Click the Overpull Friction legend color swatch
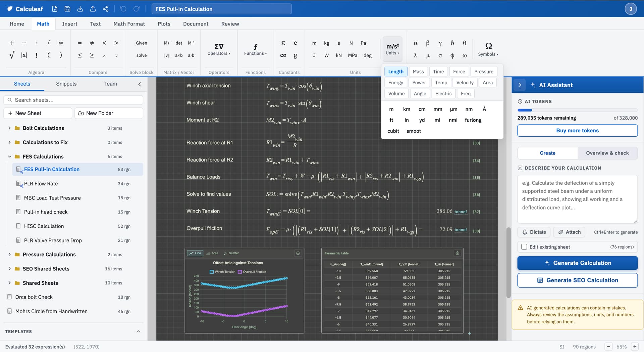 240,272
